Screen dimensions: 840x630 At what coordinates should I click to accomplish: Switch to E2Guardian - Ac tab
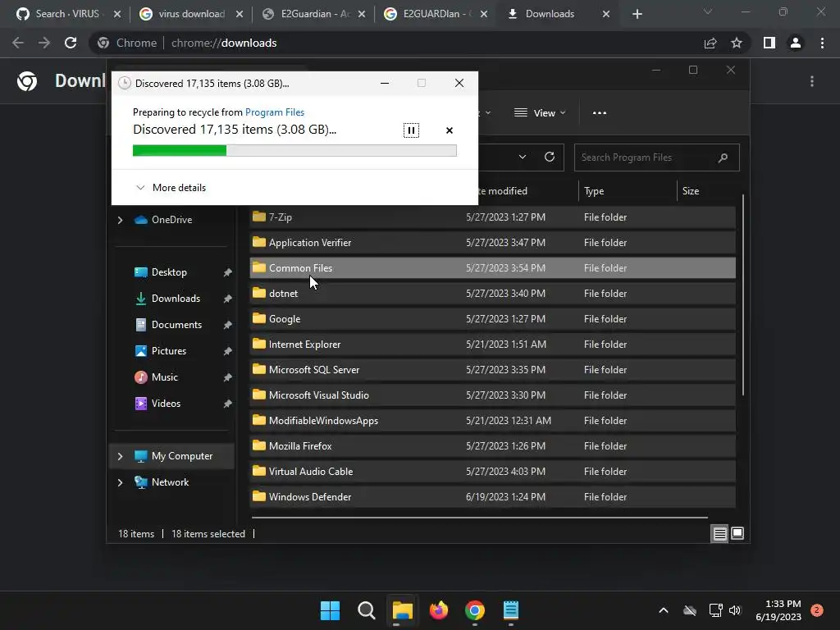313,14
